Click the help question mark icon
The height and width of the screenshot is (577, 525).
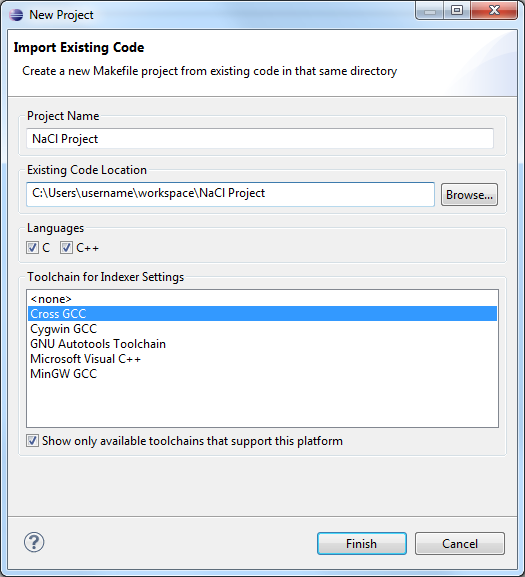(34, 542)
